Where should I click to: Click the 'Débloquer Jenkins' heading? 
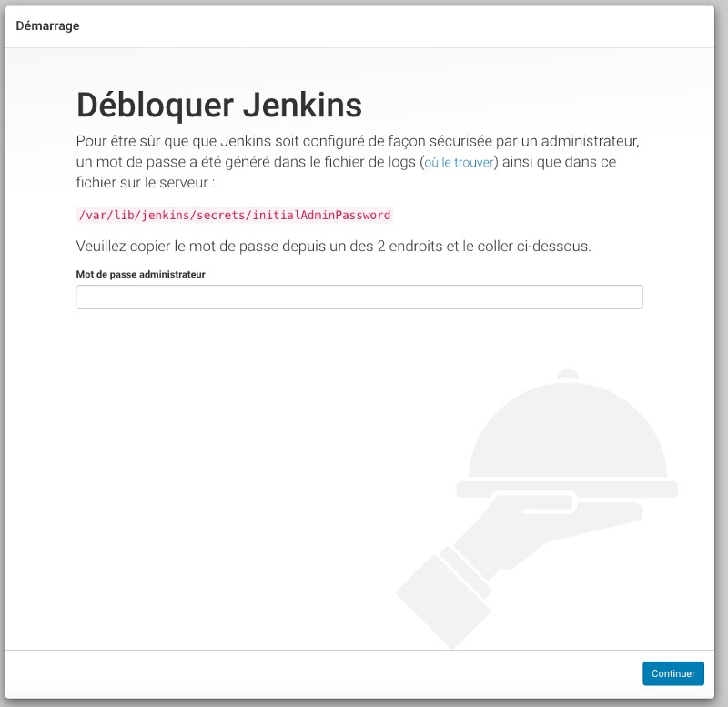point(219,105)
